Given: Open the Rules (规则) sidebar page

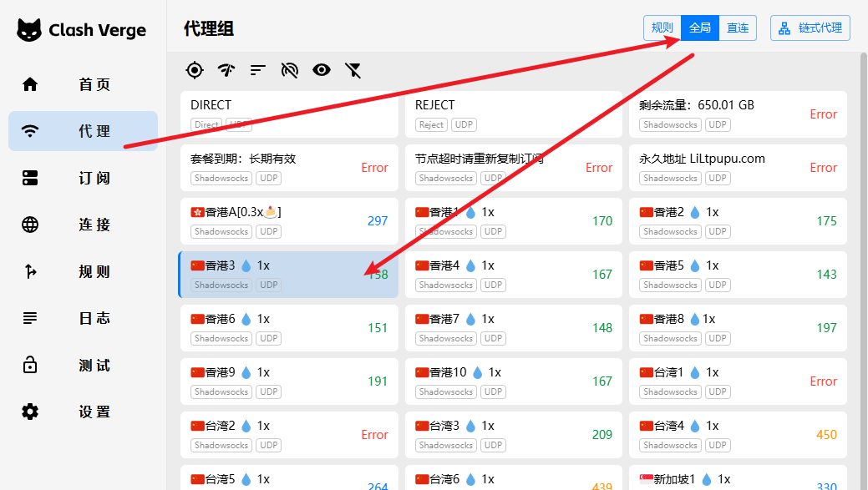Looking at the screenshot, I should pos(83,271).
